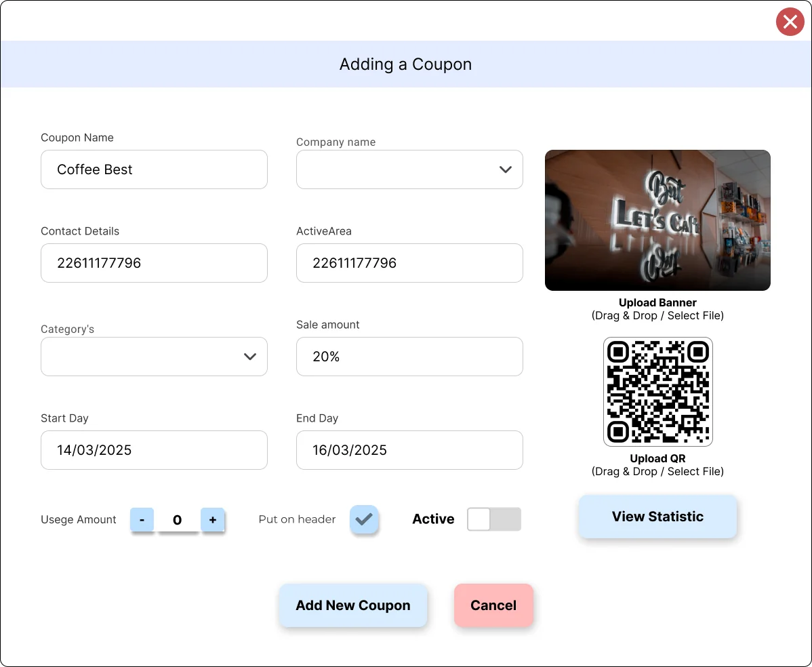Click the Company name chevron arrow
The width and height of the screenshot is (812, 667).
pos(506,169)
